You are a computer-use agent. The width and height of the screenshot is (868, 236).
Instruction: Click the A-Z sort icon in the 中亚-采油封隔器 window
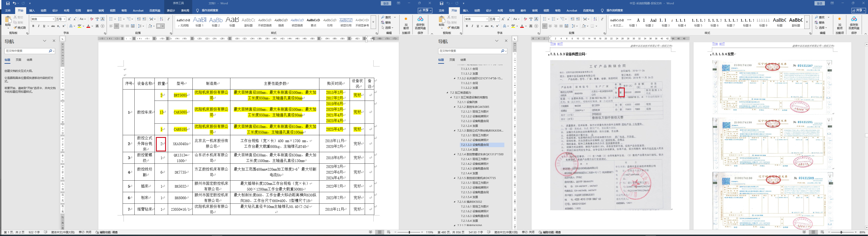click(595, 19)
